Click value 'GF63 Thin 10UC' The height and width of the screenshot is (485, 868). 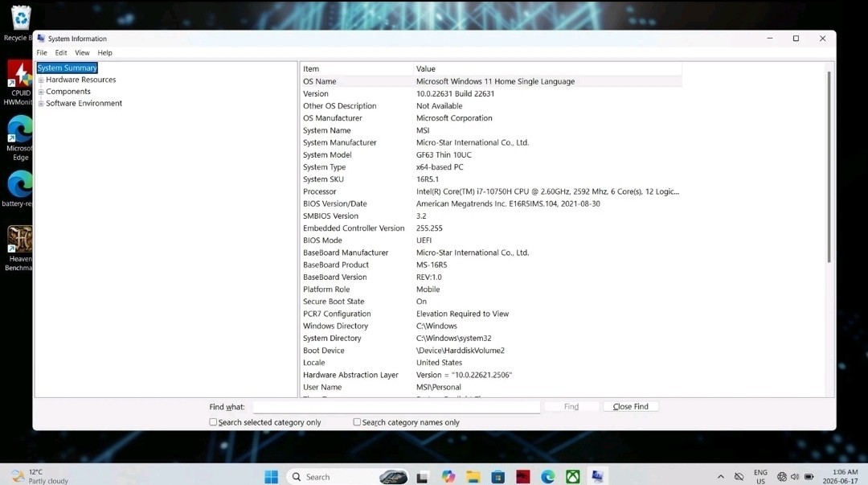tap(444, 154)
